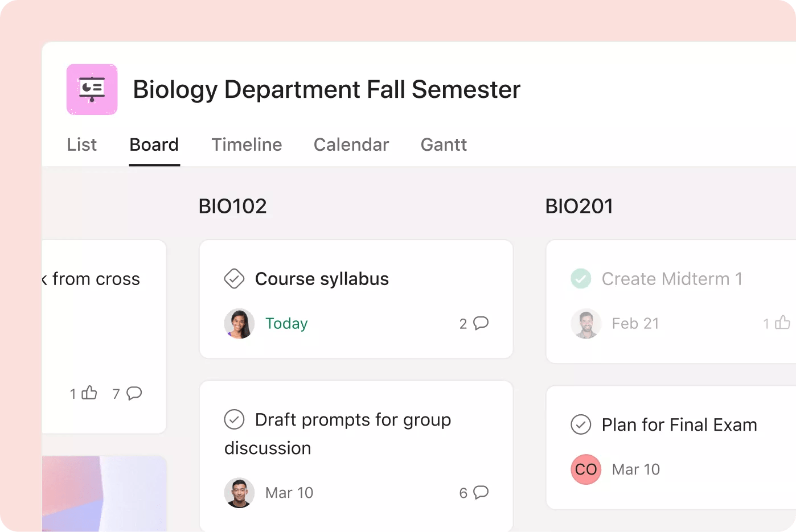Click the approval tag icon on Course syllabus

[x=234, y=279]
